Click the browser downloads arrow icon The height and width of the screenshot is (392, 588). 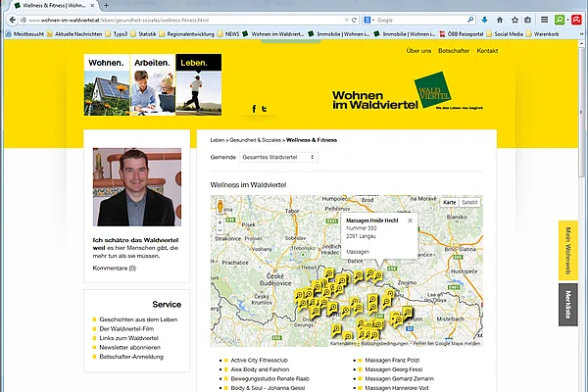[484, 20]
